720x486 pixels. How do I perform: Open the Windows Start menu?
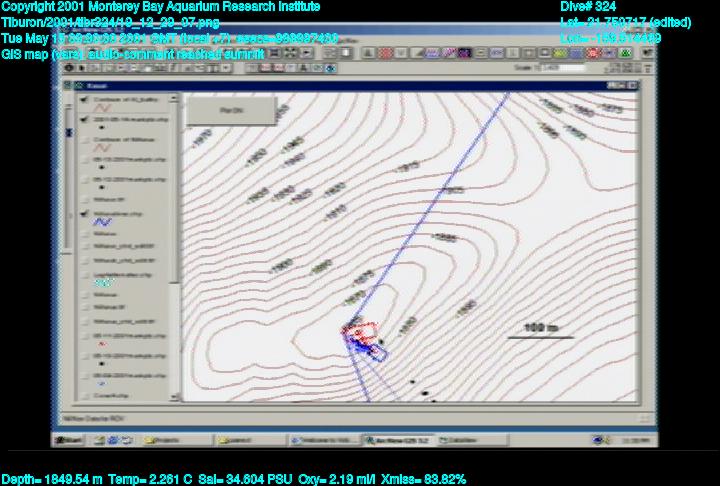(x=69, y=439)
